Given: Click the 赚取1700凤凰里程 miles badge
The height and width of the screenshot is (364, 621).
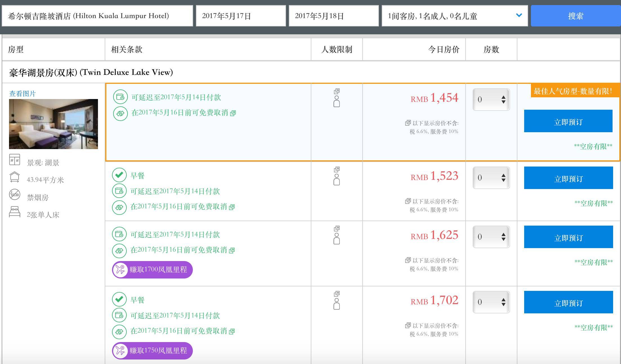Looking at the screenshot, I should (152, 270).
